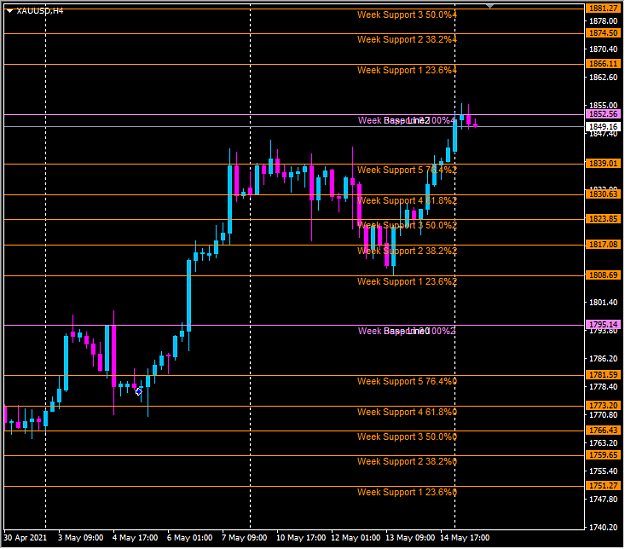Image resolution: width=625 pixels, height=549 pixels.
Task: Select the 'Week Support 1 23.6%0' line label
Action: (x=407, y=492)
